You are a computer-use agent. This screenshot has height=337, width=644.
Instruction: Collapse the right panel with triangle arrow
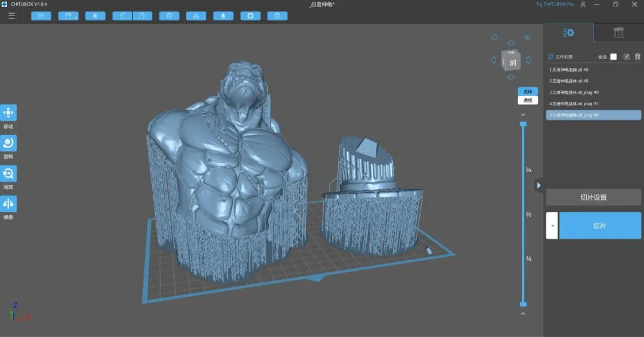coord(539,185)
